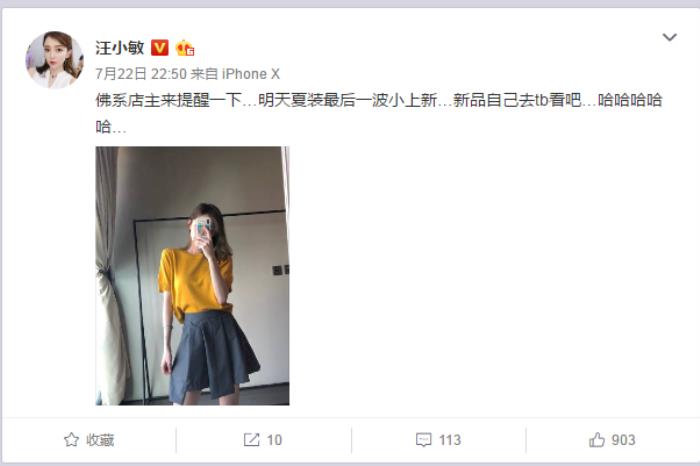700x466 pixels.
Task: Click the repost count 10
Action: [274, 440]
